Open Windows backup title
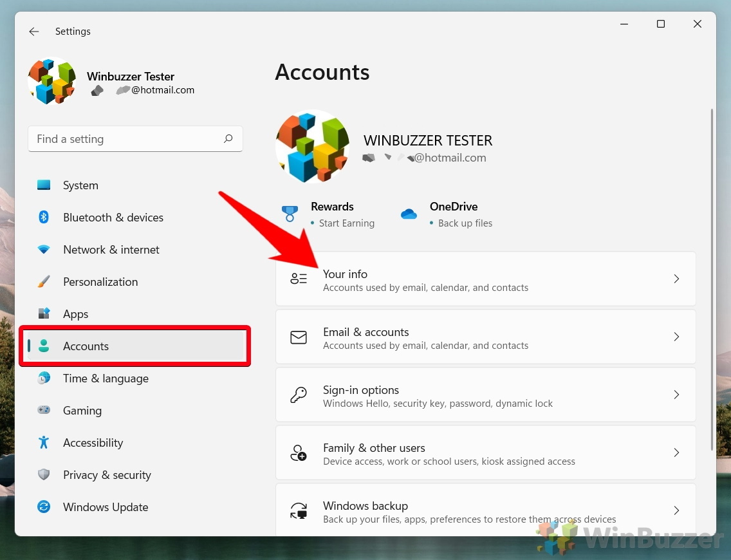 pyautogui.click(x=365, y=505)
